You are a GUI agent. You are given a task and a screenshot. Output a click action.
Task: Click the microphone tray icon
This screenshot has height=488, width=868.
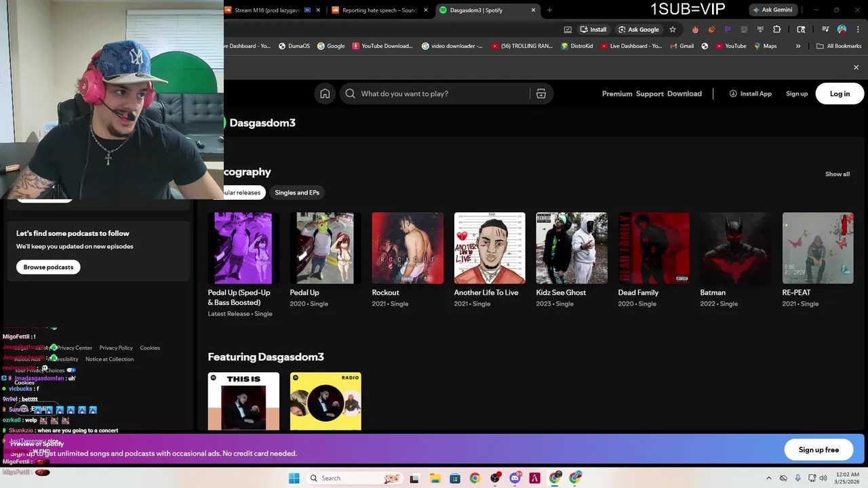pos(797,478)
